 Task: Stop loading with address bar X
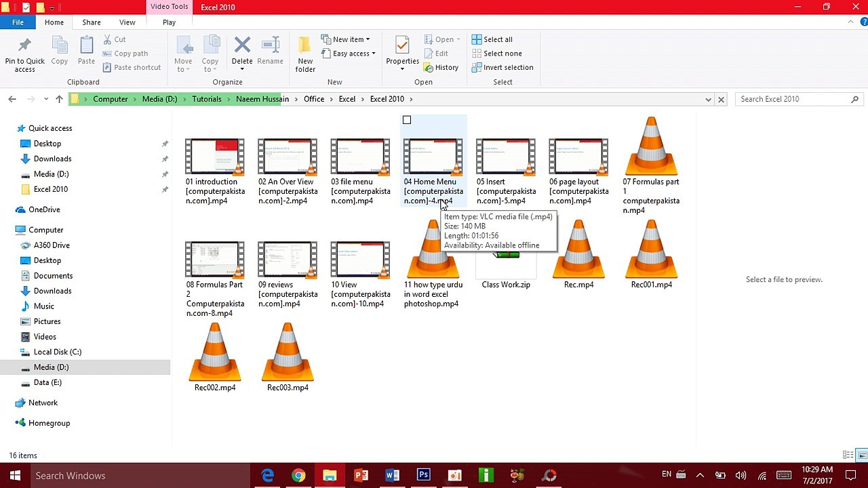tap(721, 99)
